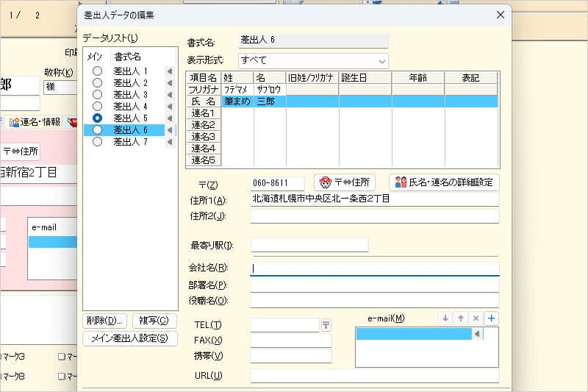Image resolution: width=588 pixels, height=392 pixels.
Task: Click the postal code field 060-8611
Action: (x=277, y=183)
